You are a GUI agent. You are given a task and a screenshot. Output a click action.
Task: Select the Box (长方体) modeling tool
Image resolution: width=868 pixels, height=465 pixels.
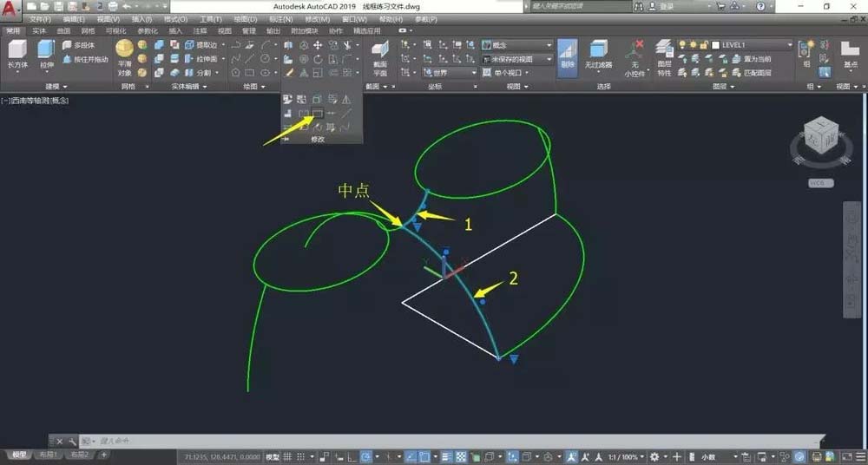point(17,55)
